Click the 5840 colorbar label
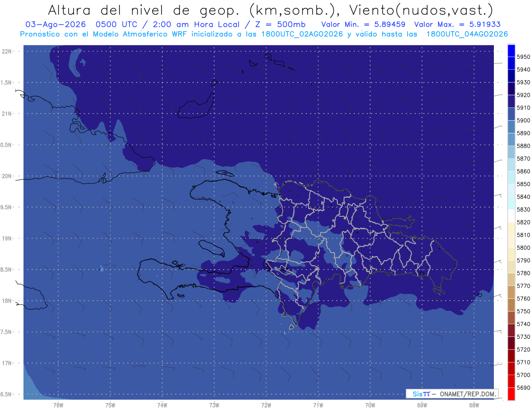Screen dimensions: 532x411 click(523, 197)
